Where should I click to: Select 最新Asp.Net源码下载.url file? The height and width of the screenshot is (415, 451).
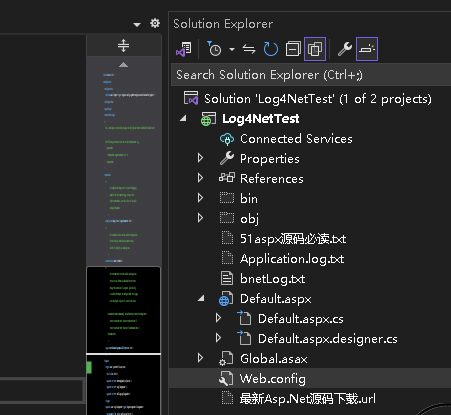pos(308,399)
